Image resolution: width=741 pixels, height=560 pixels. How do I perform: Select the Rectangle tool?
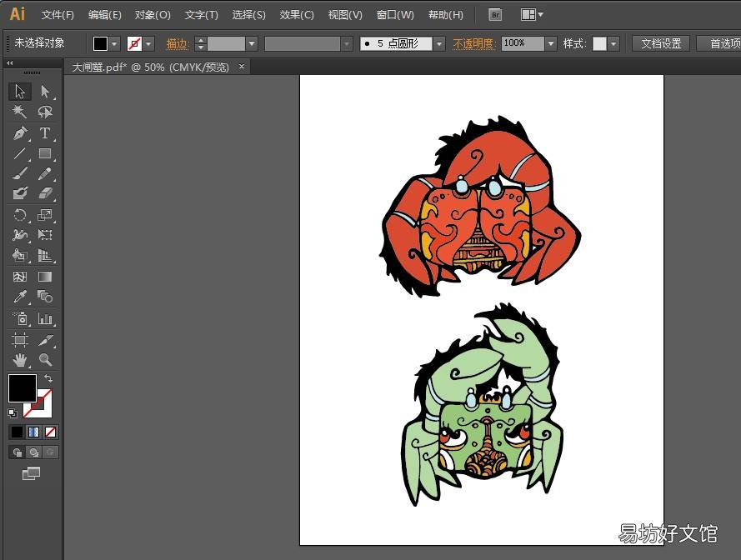pyautogui.click(x=45, y=153)
